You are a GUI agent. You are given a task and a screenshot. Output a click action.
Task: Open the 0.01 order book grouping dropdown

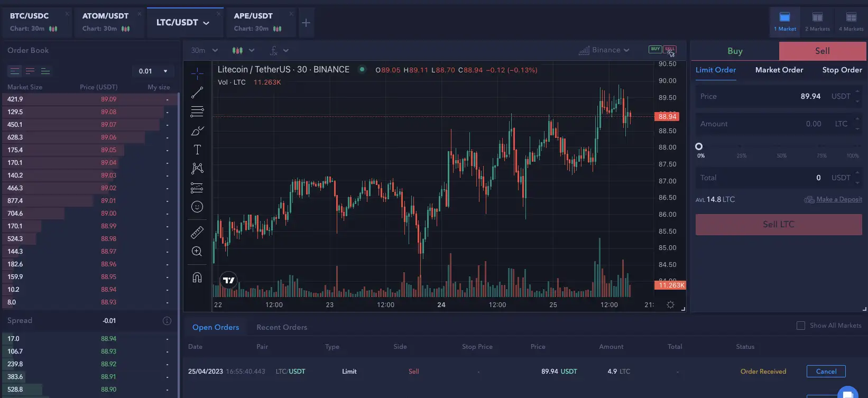pos(153,71)
